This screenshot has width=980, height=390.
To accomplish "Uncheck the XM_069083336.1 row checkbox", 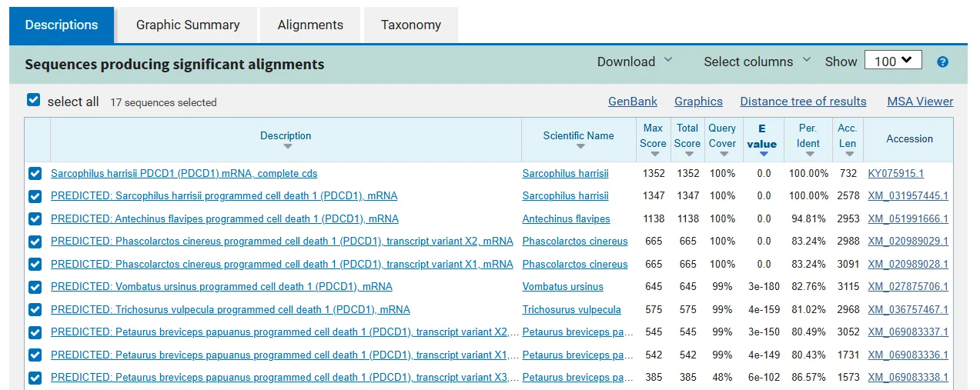I will [x=35, y=355].
